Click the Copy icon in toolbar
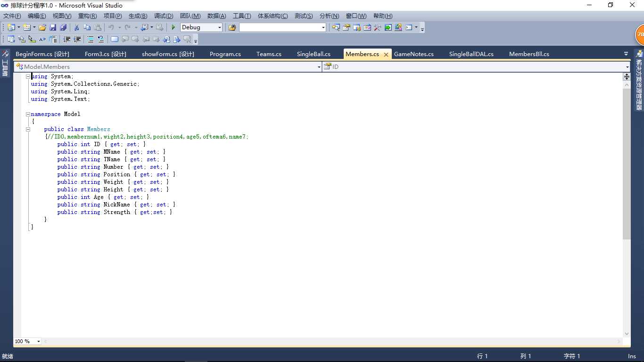The image size is (644, 362). click(x=87, y=27)
